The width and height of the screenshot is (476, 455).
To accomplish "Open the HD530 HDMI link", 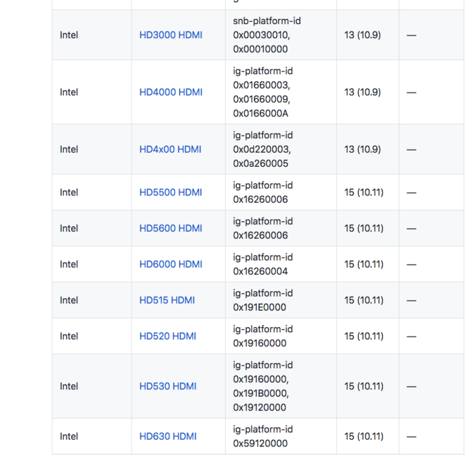I will [x=168, y=386].
